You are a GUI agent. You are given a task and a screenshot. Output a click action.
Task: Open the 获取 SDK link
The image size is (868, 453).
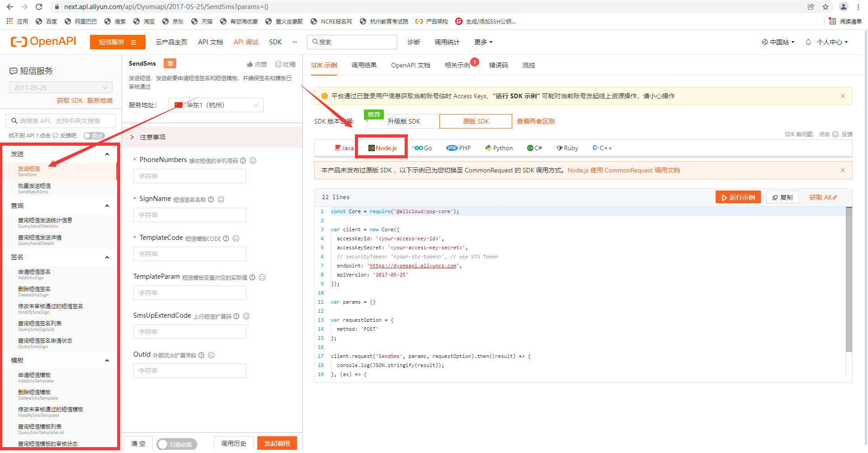click(70, 100)
